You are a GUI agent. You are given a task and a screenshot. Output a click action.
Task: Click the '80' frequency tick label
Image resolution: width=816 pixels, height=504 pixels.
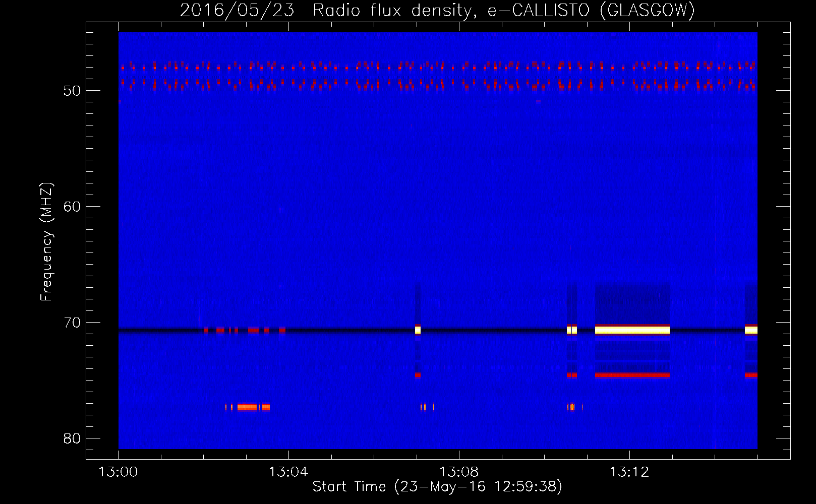(x=72, y=438)
